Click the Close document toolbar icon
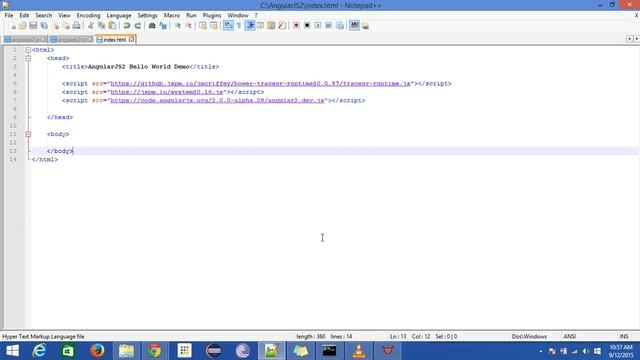This screenshot has width=640, height=360. click(55, 26)
